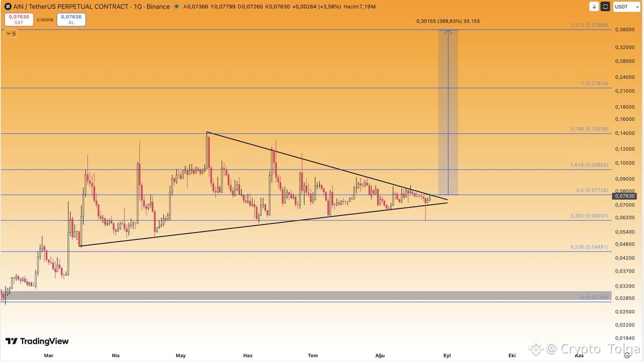Click the 0,38000 price scale value
This screenshot has height=362, width=644.
(625, 30)
